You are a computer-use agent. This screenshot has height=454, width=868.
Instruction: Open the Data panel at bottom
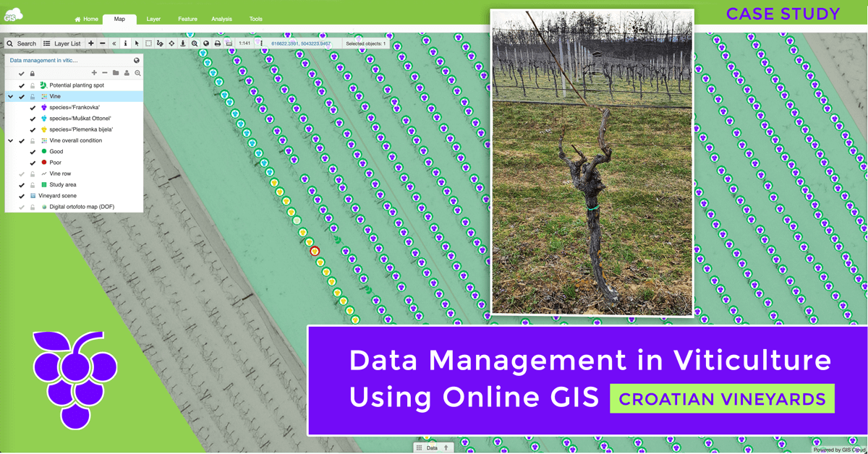(432, 448)
